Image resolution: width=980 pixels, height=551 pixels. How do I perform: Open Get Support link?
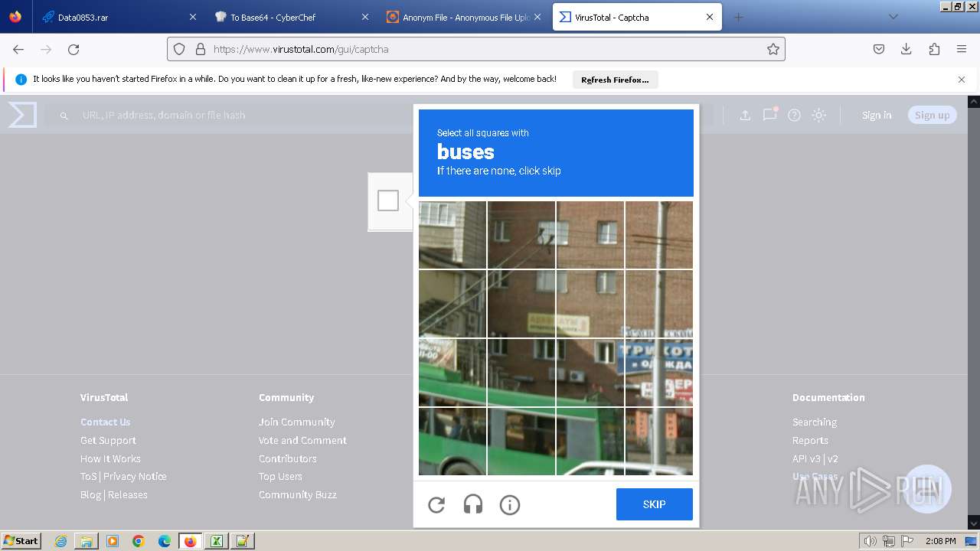point(108,440)
